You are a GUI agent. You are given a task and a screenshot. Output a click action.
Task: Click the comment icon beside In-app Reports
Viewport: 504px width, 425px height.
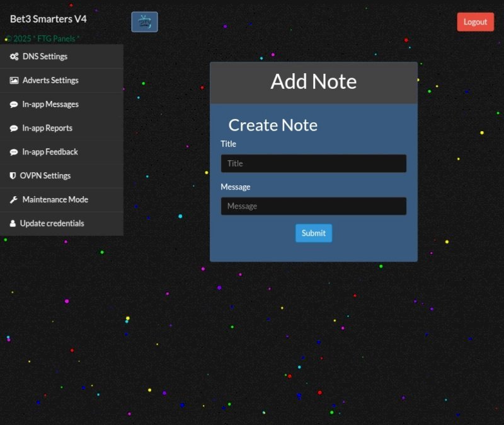(14, 128)
